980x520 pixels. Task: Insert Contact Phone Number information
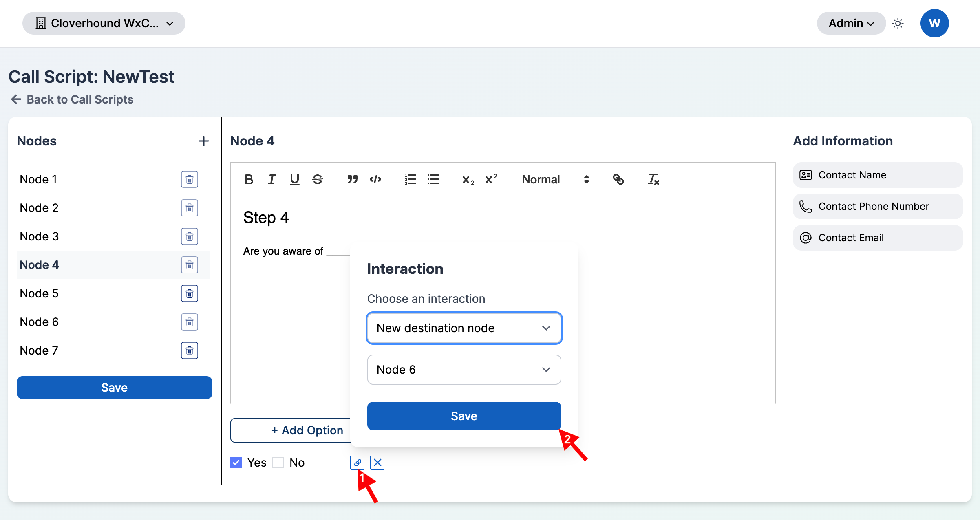point(878,207)
